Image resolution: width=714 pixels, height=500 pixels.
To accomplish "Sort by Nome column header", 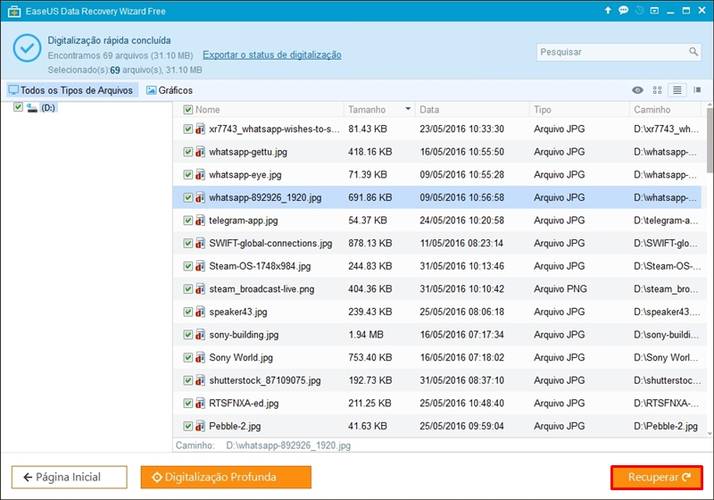I will click(208, 110).
